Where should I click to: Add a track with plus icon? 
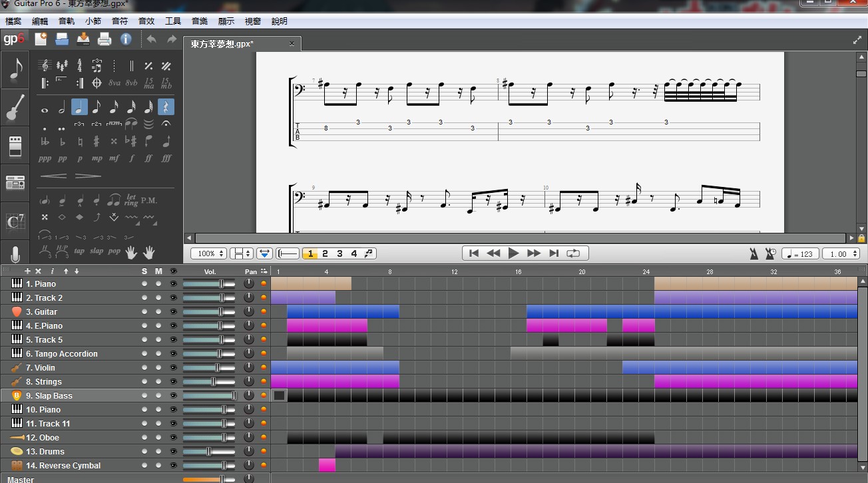pos(27,271)
